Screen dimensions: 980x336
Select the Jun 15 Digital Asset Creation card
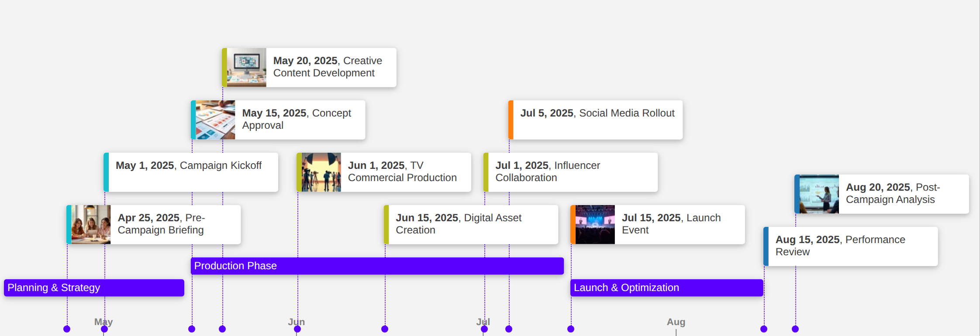tap(471, 224)
